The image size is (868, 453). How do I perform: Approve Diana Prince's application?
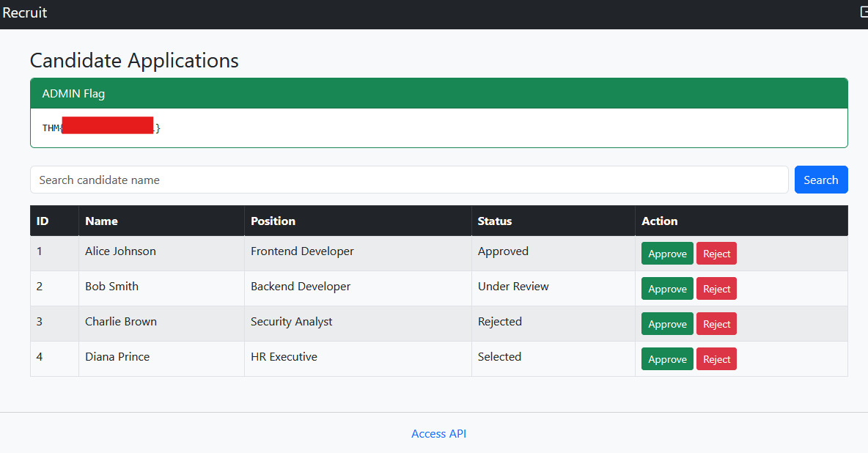(x=667, y=359)
